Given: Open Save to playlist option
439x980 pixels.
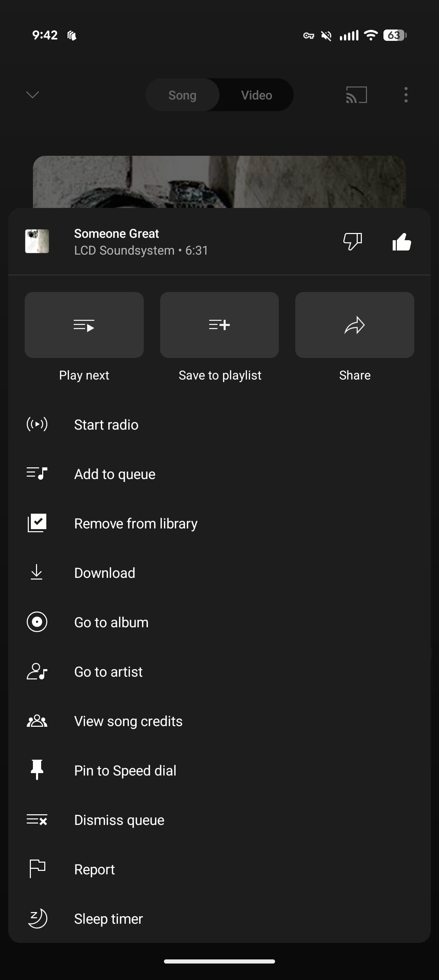Looking at the screenshot, I should (219, 325).
